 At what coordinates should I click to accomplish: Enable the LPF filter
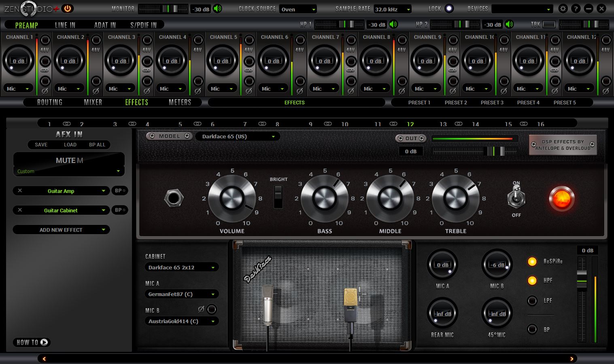click(532, 301)
